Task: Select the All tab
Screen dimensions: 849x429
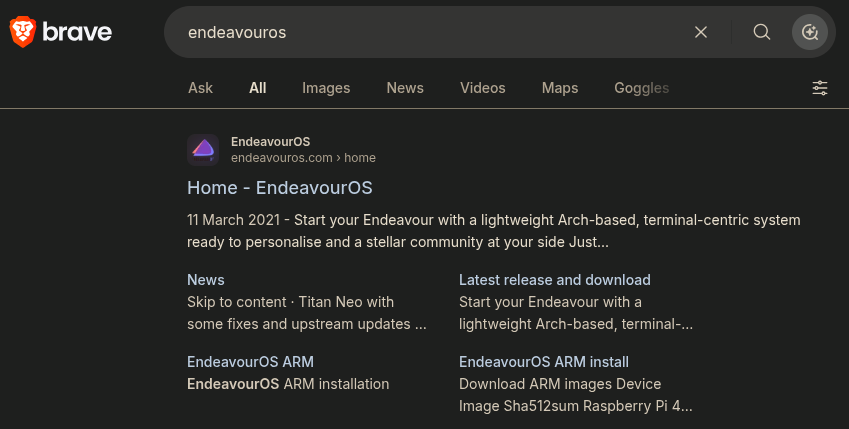Action: [258, 88]
